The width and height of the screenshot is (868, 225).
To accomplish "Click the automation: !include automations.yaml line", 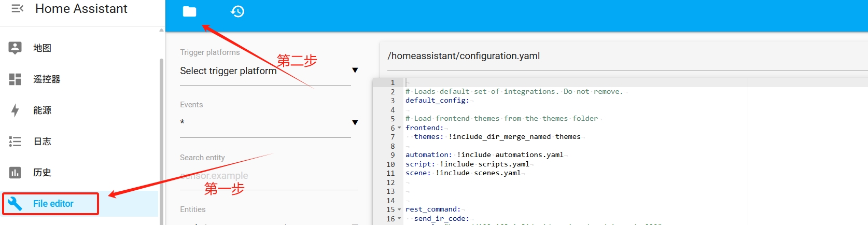I will 484,155.
